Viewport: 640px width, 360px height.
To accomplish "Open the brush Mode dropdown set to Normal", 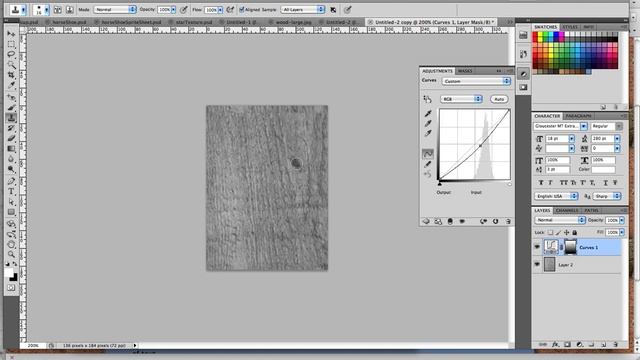I will point(115,9).
